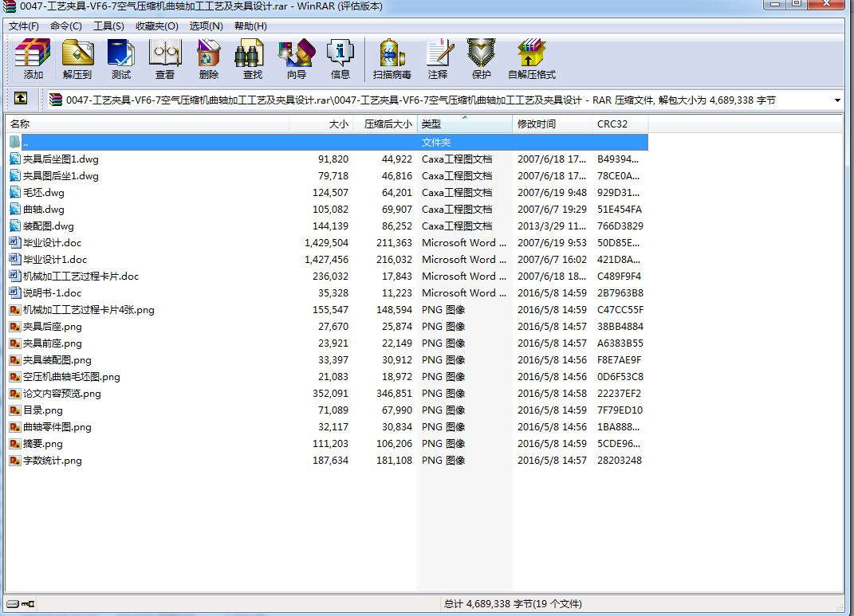Click the Find (查找) binoculars icon
The width and height of the screenshot is (854, 616).
pos(252,59)
